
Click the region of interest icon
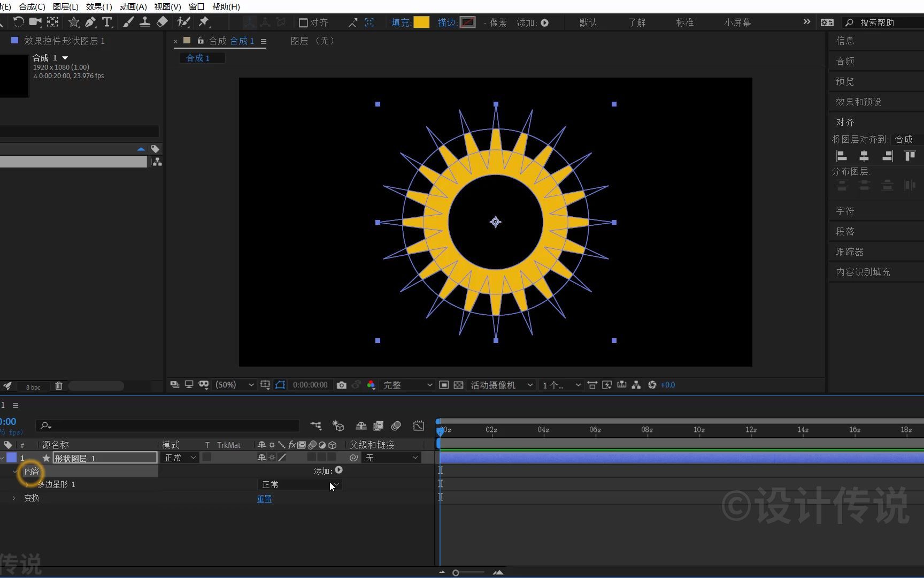point(444,385)
